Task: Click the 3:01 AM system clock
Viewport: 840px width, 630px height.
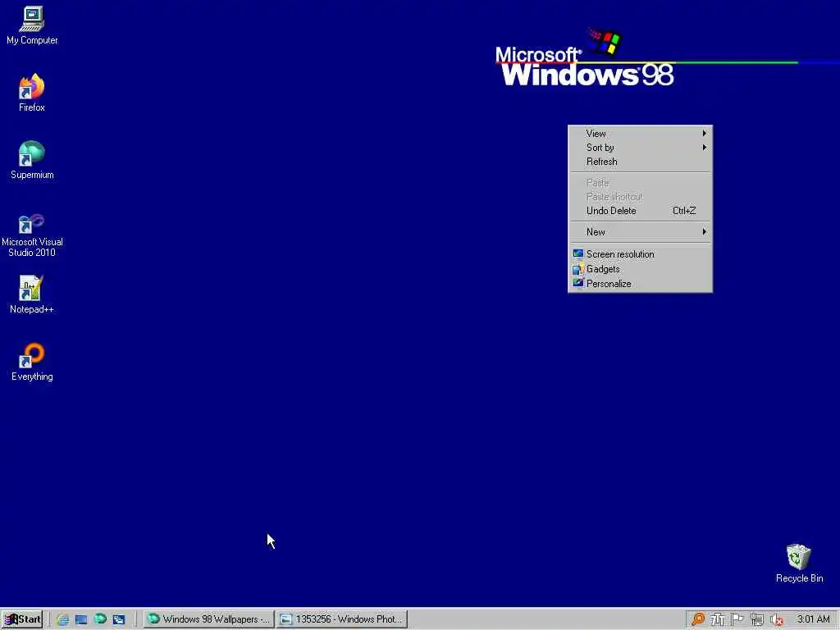Action: click(813, 619)
